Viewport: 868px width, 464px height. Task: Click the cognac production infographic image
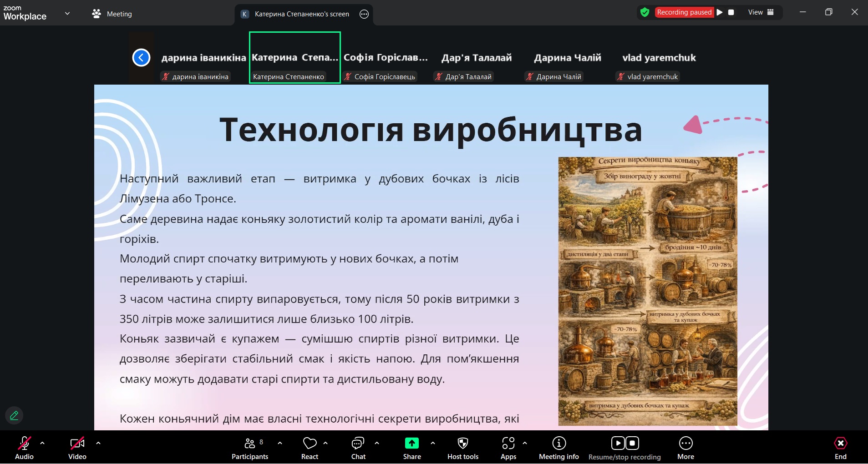(x=647, y=291)
